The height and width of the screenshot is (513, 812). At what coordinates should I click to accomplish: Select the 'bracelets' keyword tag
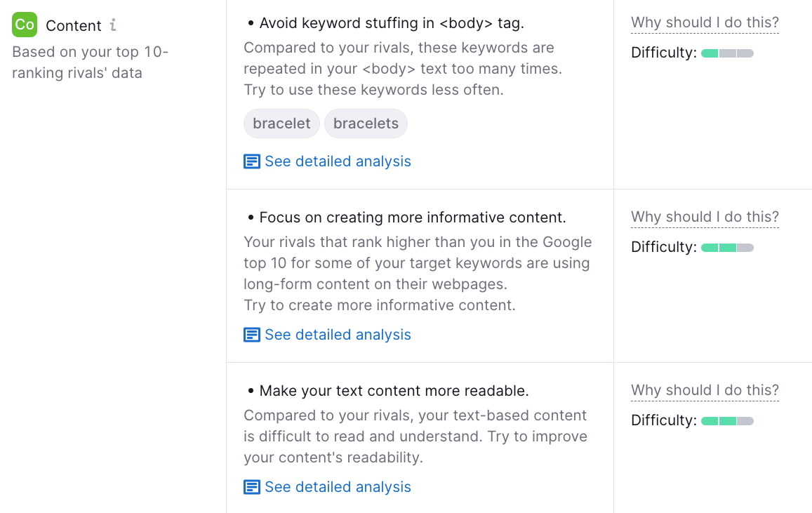[366, 123]
